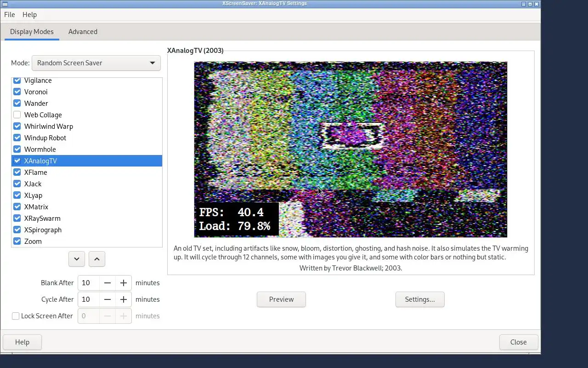Toggle the Windup Robot checkbox
Screen dimensions: 588x368
pos(17,138)
